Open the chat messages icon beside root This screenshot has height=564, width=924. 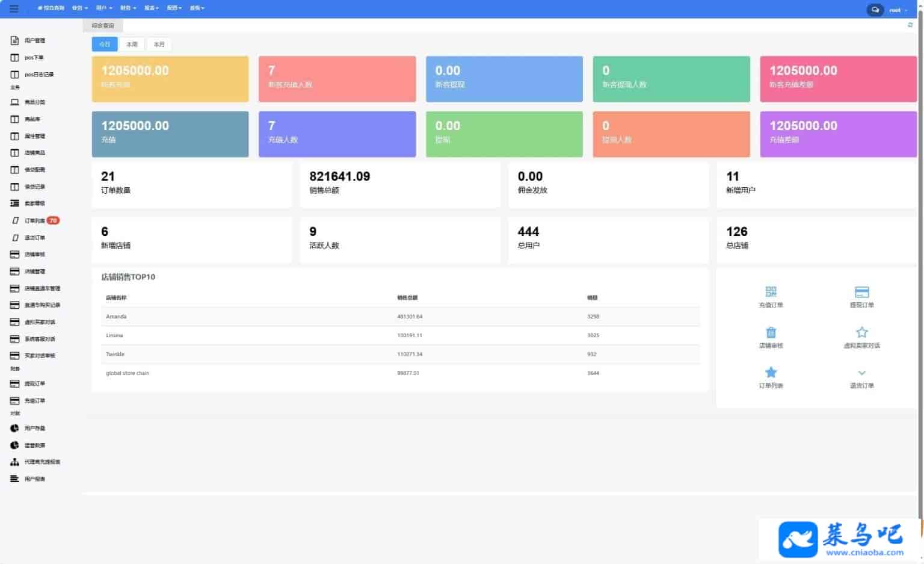pyautogui.click(x=875, y=10)
